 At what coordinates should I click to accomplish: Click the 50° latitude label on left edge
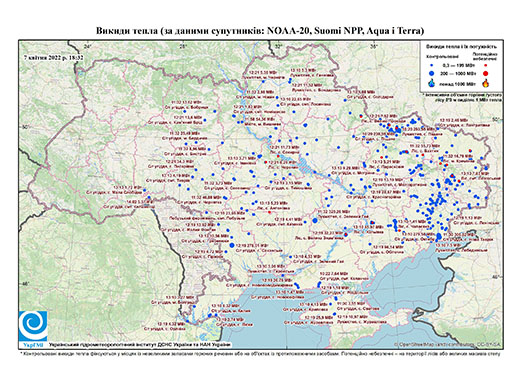pyautogui.click(x=24, y=127)
